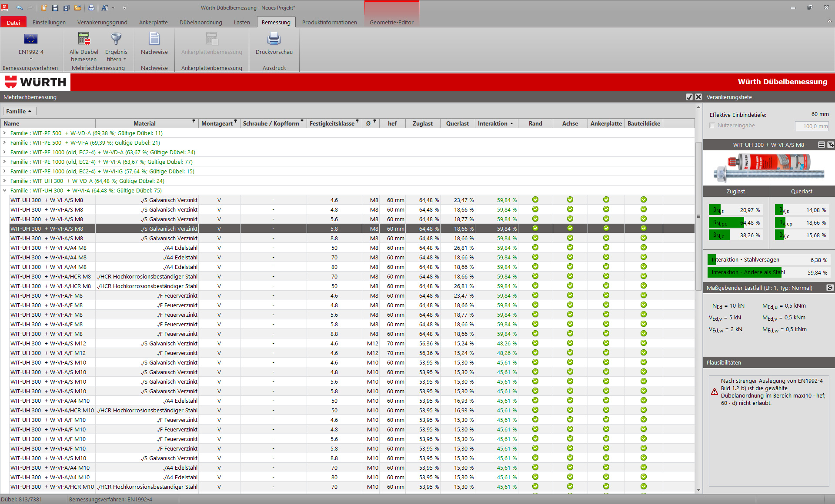The height and width of the screenshot is (504, 835).
Task: Confirm with checkmark in Mehrfachbemessung header
Action: 689,97
